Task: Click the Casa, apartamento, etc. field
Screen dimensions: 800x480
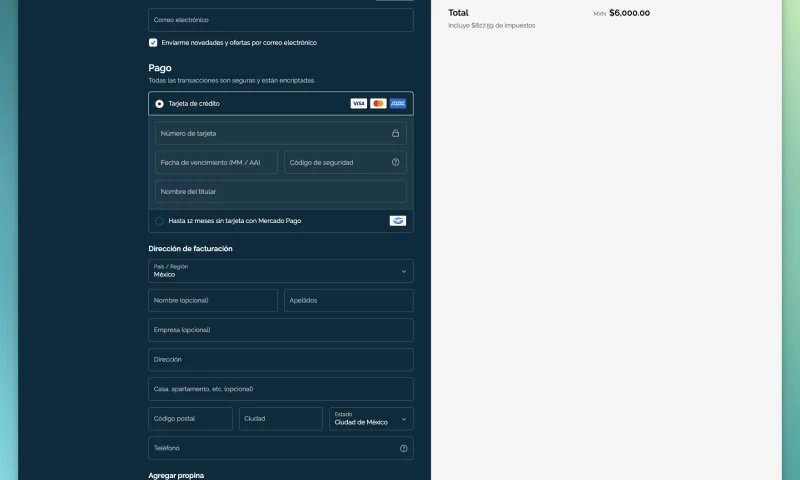Action: [281, 389]
